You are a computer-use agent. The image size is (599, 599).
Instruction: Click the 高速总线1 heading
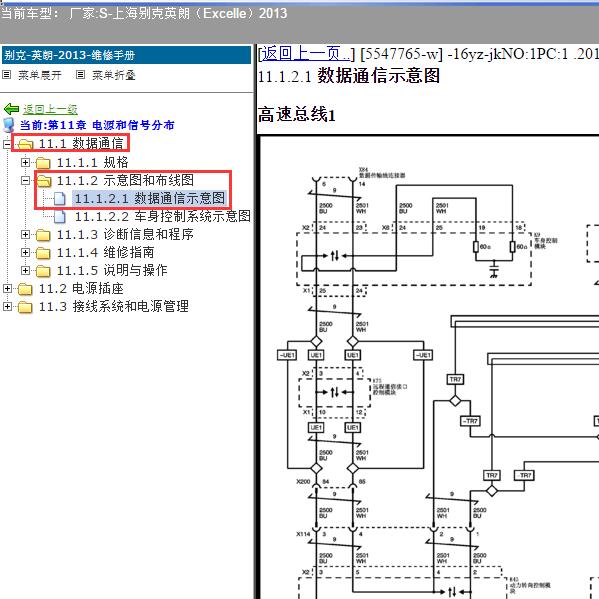pos(297,115)
